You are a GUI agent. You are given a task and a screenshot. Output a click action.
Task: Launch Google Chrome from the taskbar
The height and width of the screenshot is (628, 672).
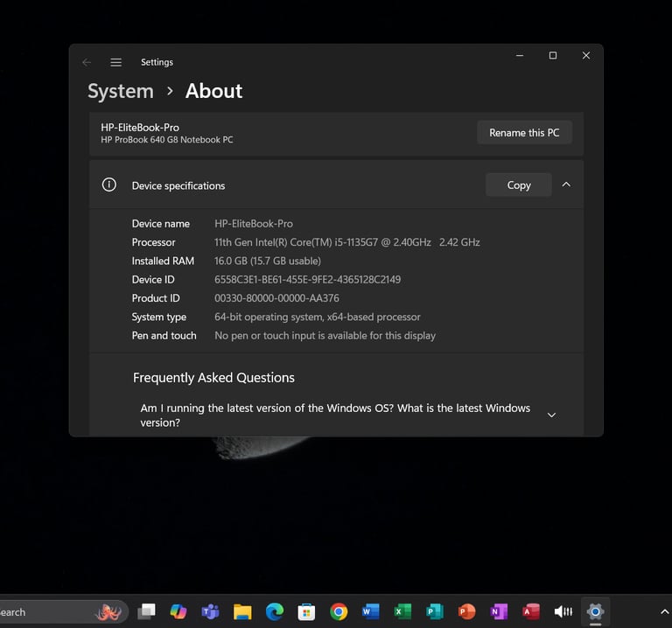pyautogui.click(x=339, y=611)
